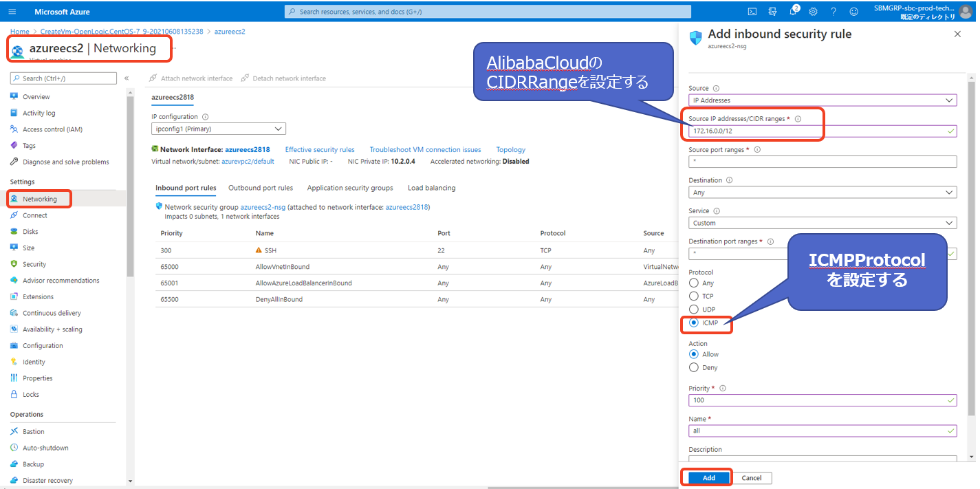Click the Disks sidebar icon

[14, 232]
